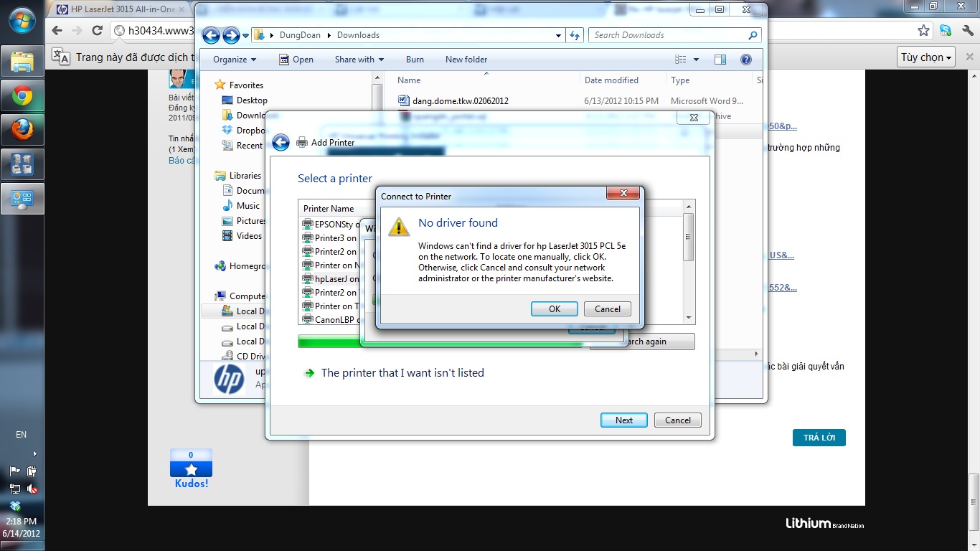
Task: Click OK in the Connect to Printer dialog
Action: click(x=555, y=309)
